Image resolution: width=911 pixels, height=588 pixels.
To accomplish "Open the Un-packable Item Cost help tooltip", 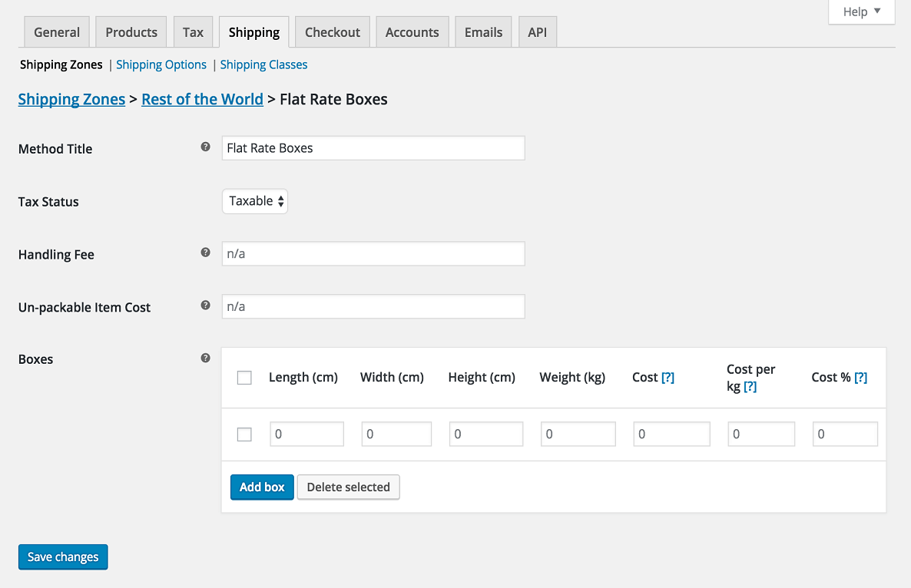I will click(x=205, y=305).
